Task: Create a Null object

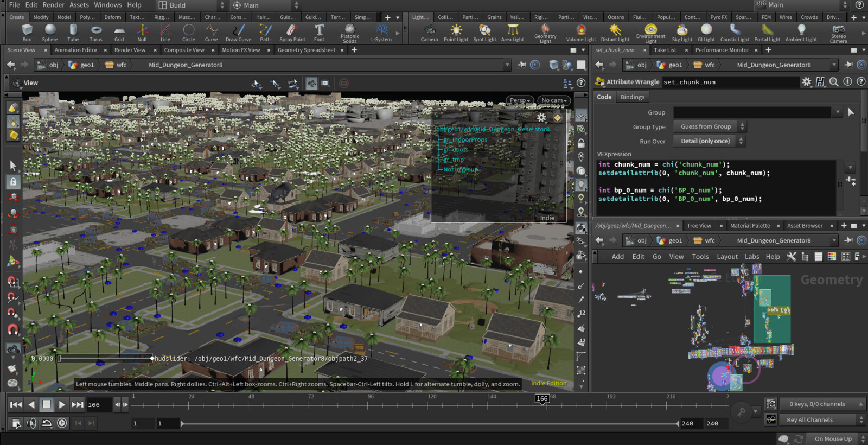Action: point(142,33)
